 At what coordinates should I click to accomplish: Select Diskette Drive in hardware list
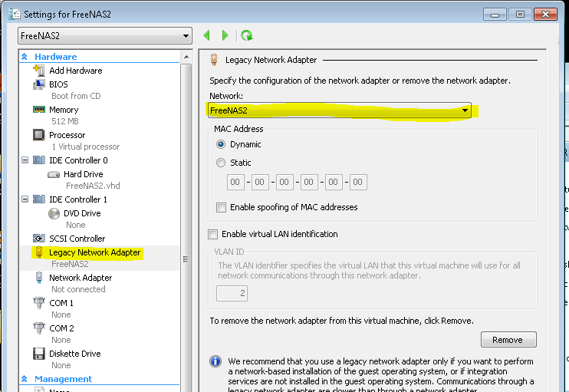pos(75,354)
